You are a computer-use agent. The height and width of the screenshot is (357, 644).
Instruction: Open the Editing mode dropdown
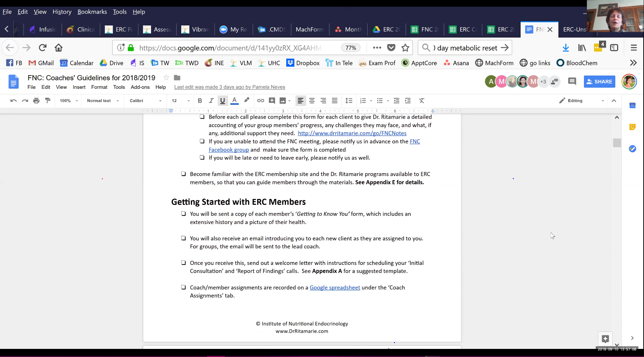tap(582, 101)
